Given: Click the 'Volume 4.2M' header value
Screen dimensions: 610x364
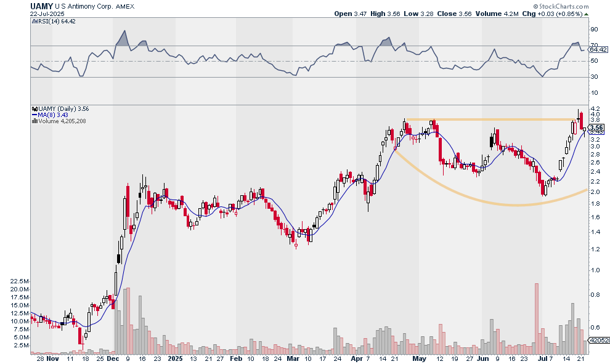Looking at the screenshot, I should [497, 14].
